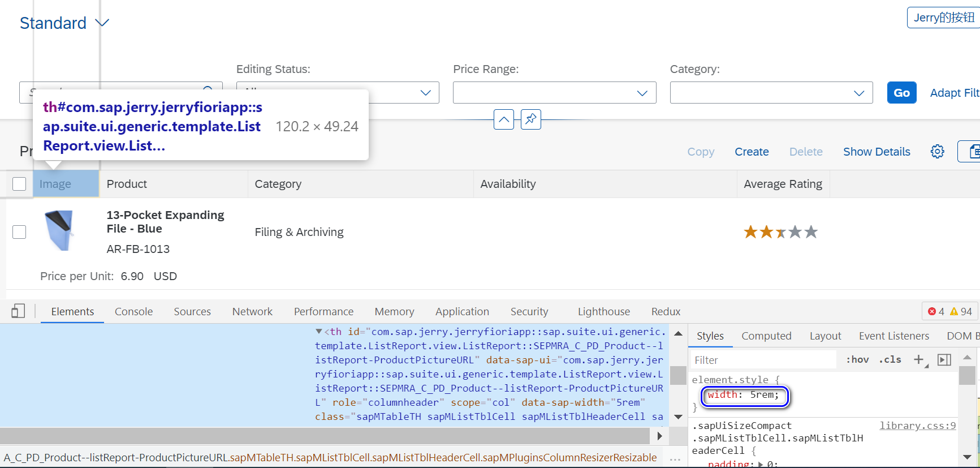Click Show Details button

(877, 152)
